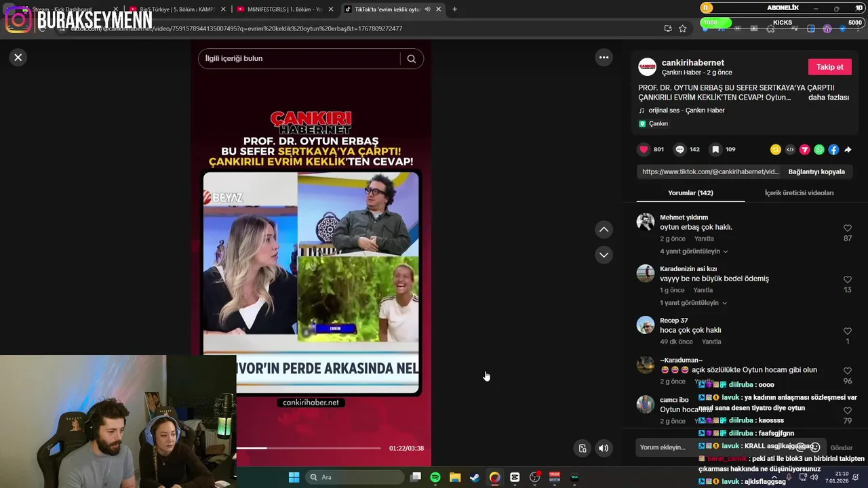The height and width of the screenshot is (488, 868).
Task: Open Windows Start menu
Action: pyautogui.click(x=294, y=477)
